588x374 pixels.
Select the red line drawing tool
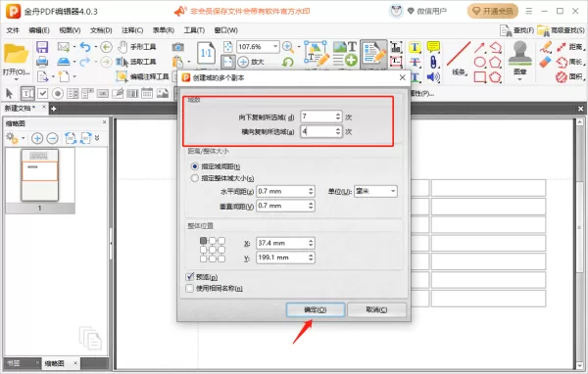click(x=459, y=55)
